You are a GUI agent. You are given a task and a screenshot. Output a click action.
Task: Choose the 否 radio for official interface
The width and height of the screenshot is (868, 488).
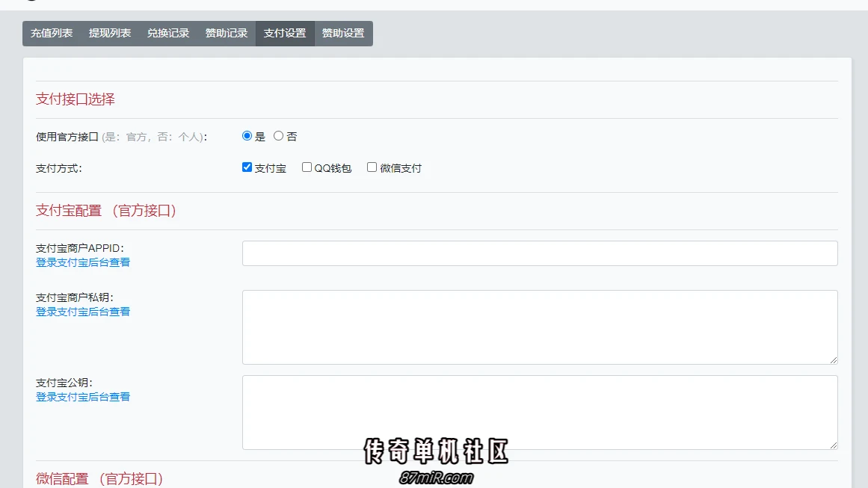tap(278, 135)
